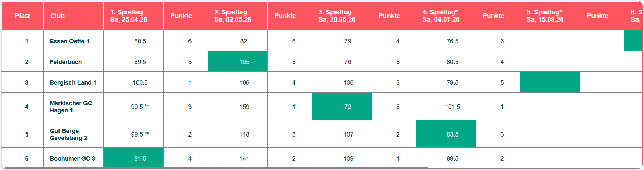This screenshot has height=170, width=644.
Task: Click green highlighted cell with score 105
Action: (238, 61)
